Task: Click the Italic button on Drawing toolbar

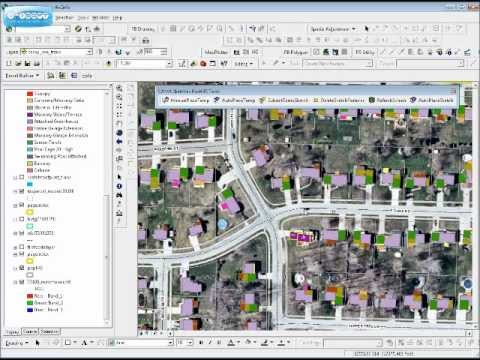Action: [210, 342]
